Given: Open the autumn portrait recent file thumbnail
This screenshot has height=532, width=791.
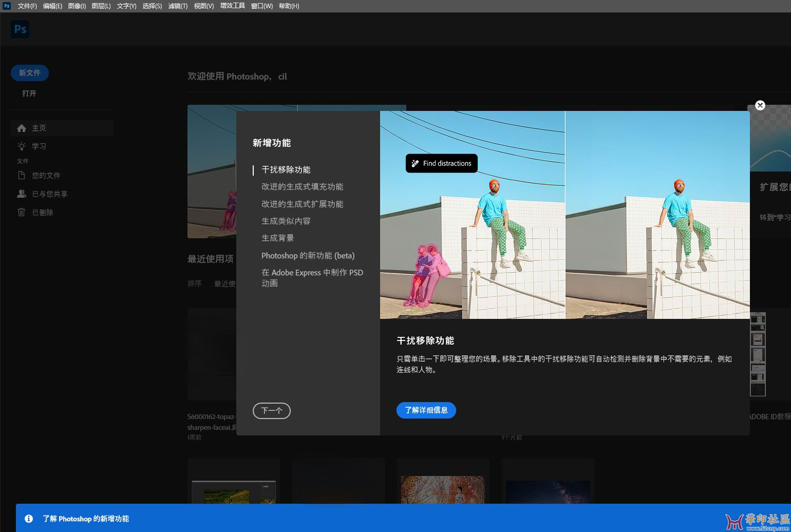Looking at the screenshot, I should tap(443, 489).
